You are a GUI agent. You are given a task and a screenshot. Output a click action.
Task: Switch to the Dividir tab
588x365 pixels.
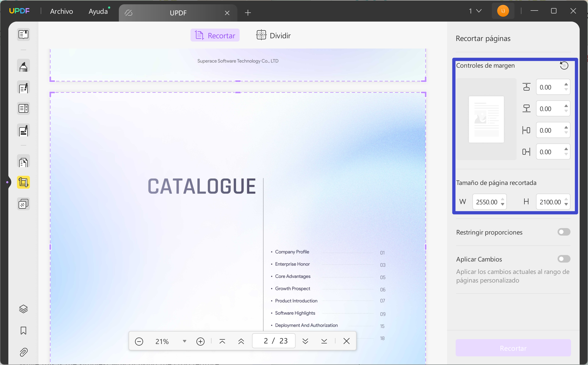coord(274,36)
